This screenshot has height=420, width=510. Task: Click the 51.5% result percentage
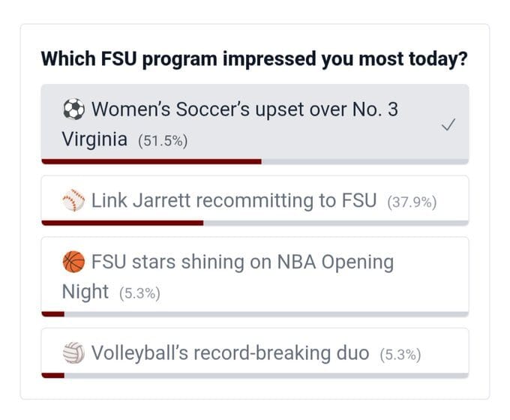162,142
